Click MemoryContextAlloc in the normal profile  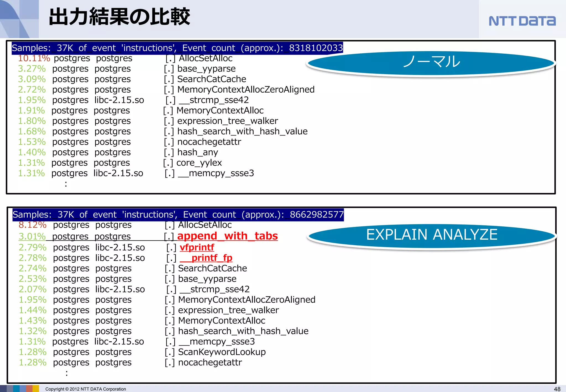[x=220, y=110]
